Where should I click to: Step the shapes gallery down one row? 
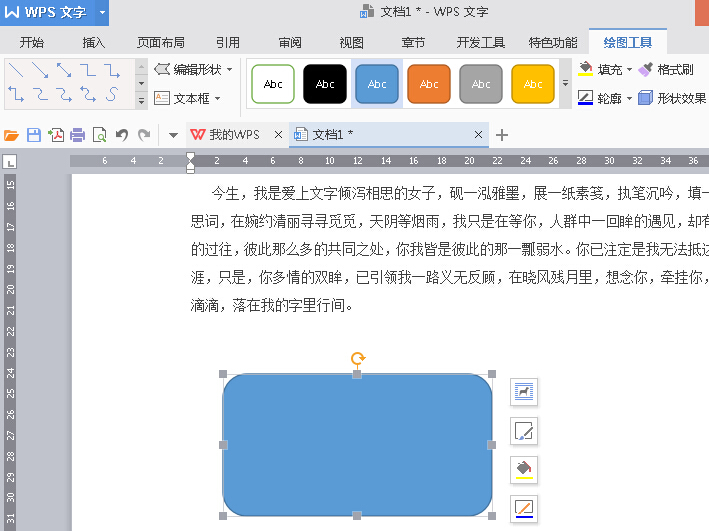tap(142, 83)
